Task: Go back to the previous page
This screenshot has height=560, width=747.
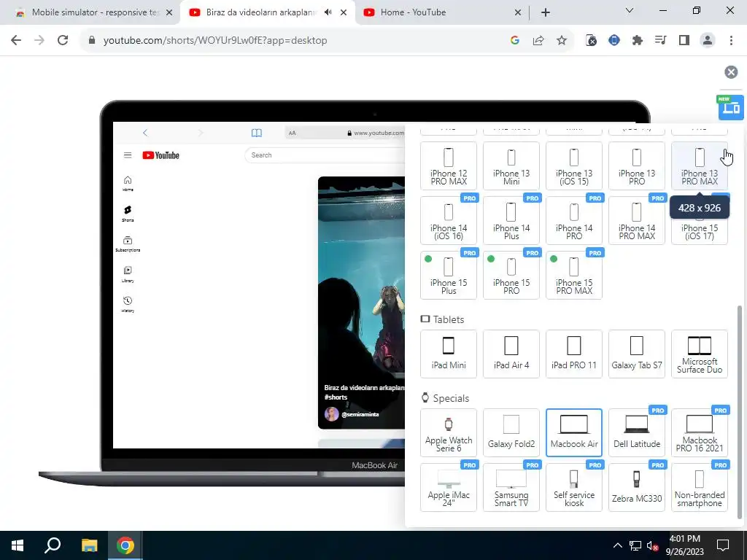Action: pyautogui.click(x=16, y=41)
